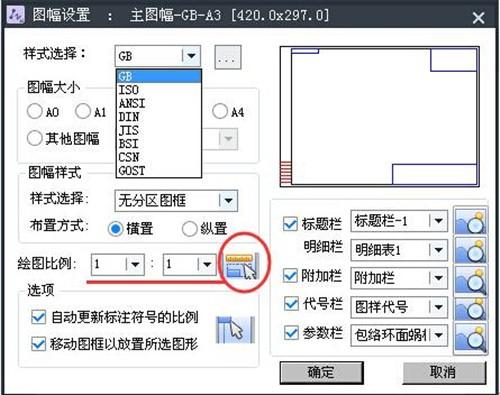This screenshot has height=395, width=500.
Task: Click the frame placement cursor icon in options
Action: (x=236, y=330)
